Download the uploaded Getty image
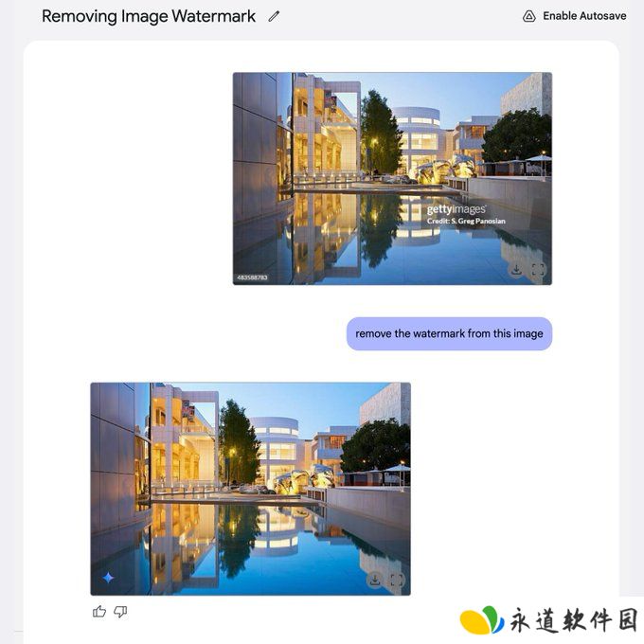Image resolution: width=644 pixels, height=644 pixels. pos(516,270)
